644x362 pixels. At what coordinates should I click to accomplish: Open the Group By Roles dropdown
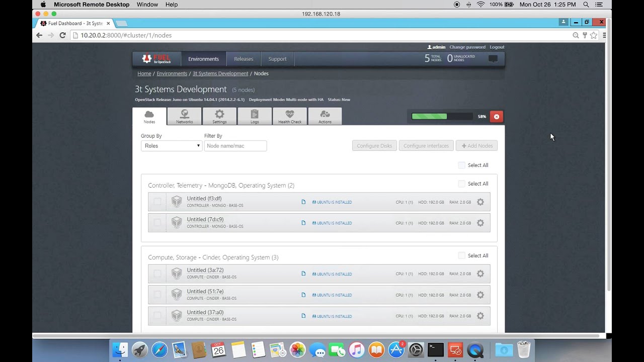(x=172, y=146)
